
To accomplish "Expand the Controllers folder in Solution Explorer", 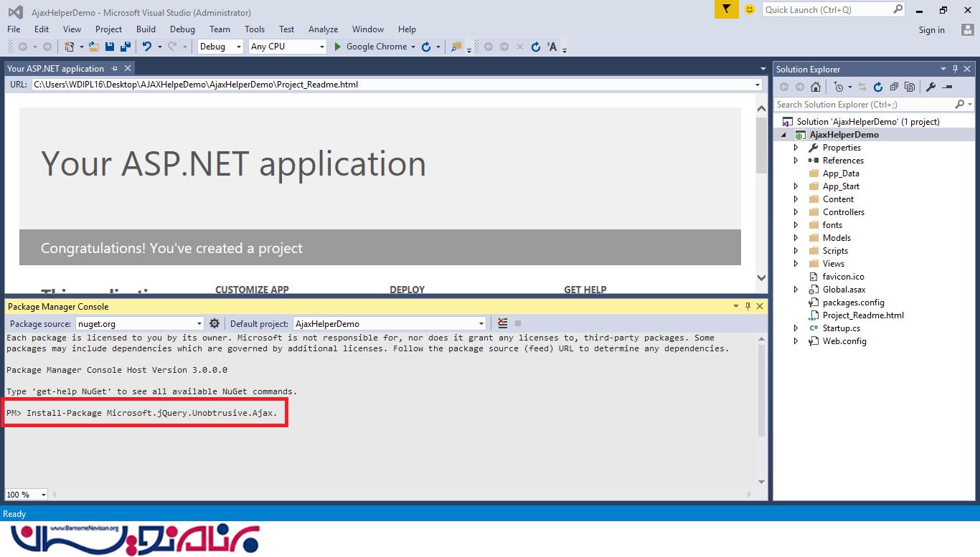I will click(x=796, y=212).
